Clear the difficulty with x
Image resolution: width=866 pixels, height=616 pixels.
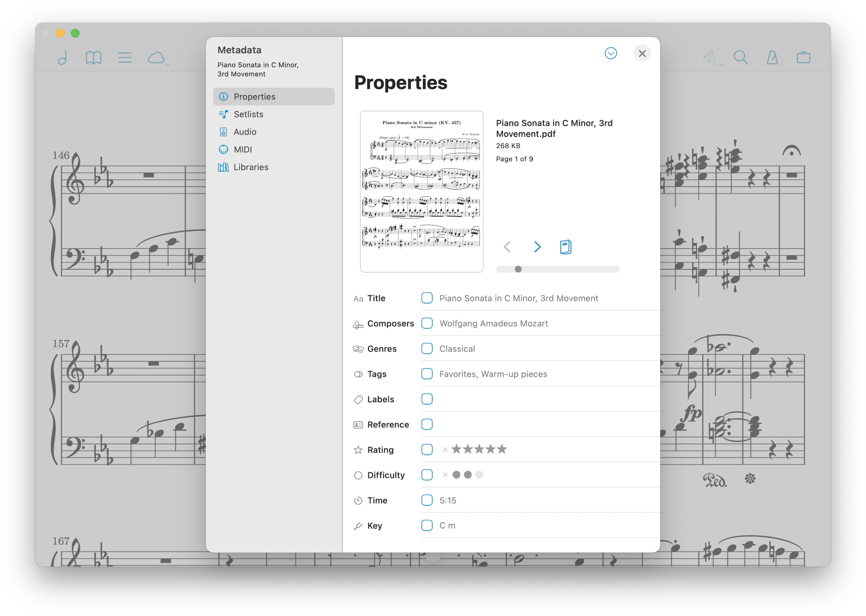(x=445, y=475)
